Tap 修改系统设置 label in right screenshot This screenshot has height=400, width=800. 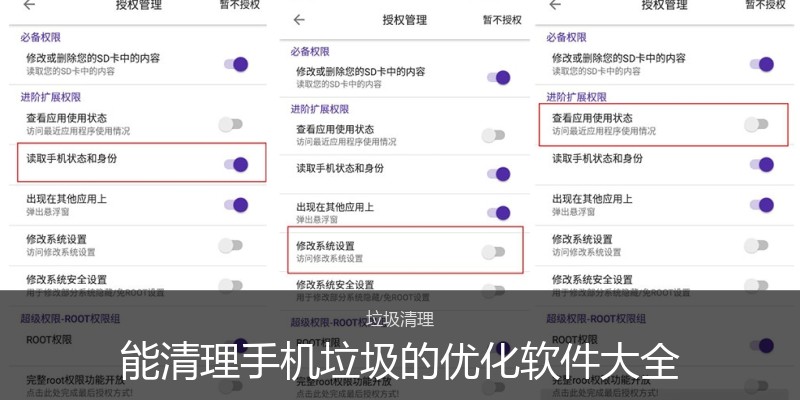pyautogui.click(x=582, y=239)
